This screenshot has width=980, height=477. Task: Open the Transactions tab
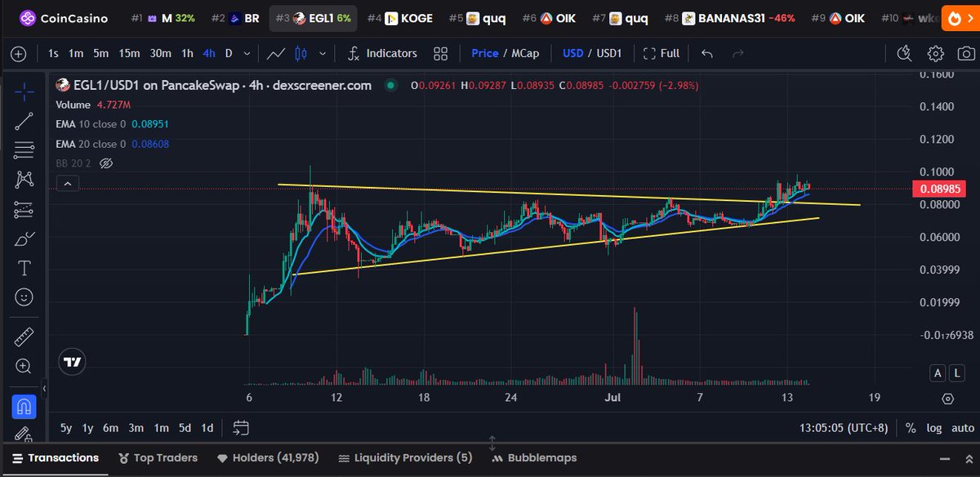point(55,458)
